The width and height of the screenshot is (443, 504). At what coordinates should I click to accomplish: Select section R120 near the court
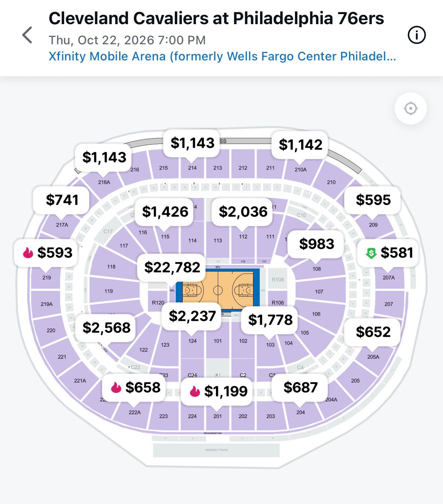click(x=158, y=302)
